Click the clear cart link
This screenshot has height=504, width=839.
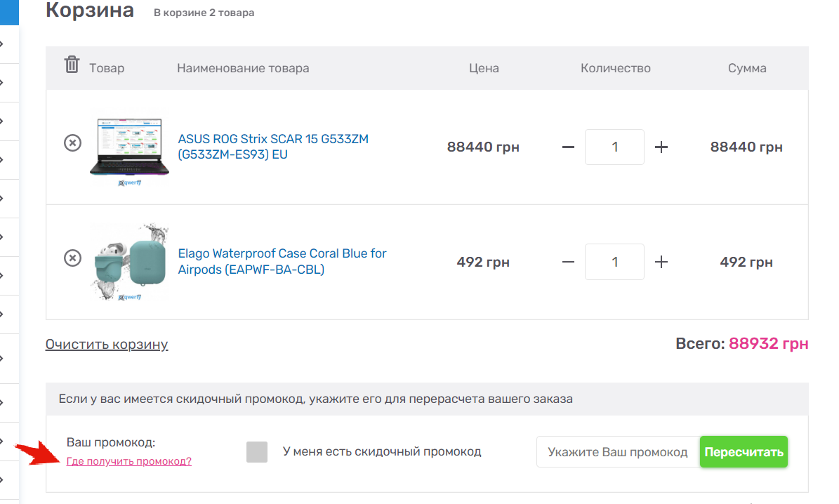(x=107, y=345)
